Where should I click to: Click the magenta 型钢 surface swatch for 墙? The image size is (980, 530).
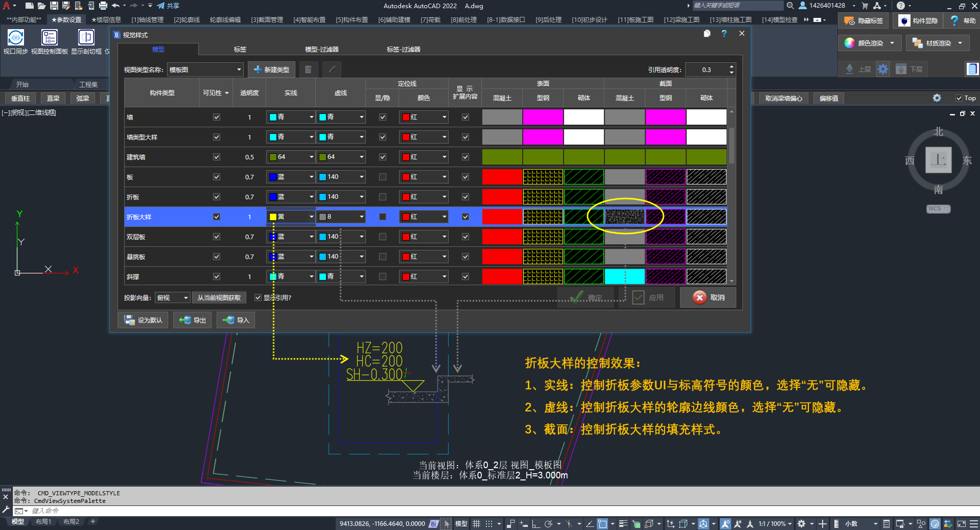[543, 117]
